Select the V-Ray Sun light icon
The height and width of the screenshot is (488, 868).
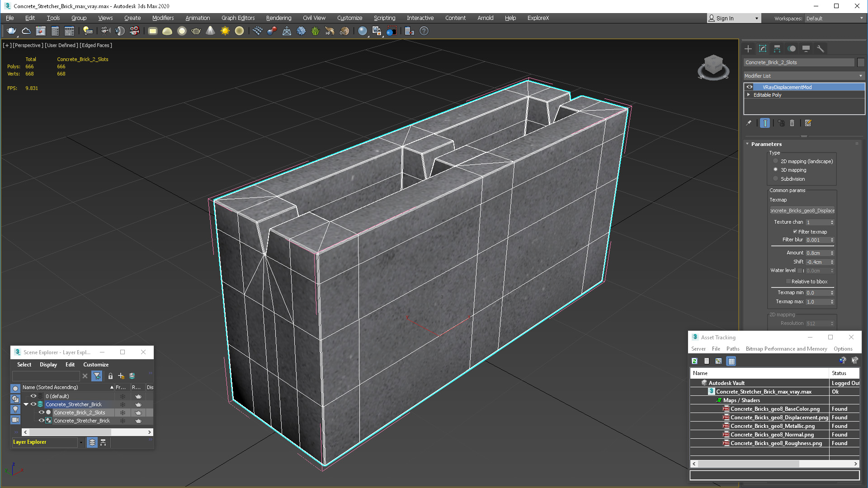click(x=225, y=31)
